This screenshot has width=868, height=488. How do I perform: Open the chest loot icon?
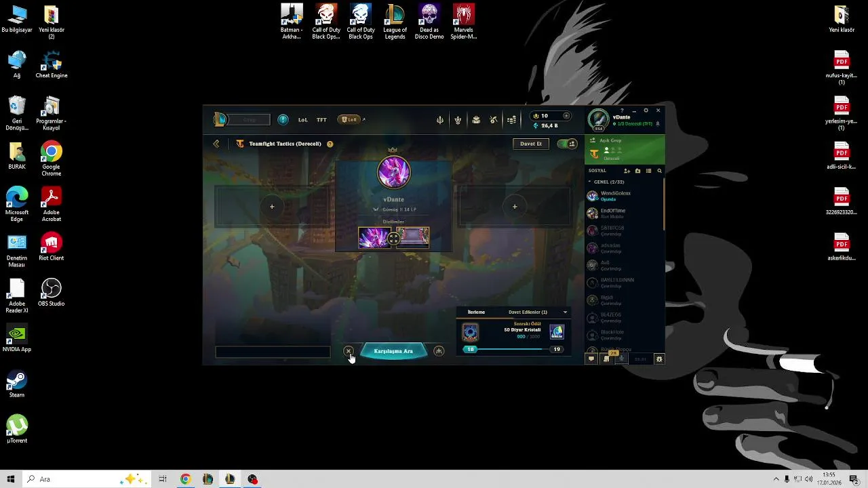click(476, 120)
